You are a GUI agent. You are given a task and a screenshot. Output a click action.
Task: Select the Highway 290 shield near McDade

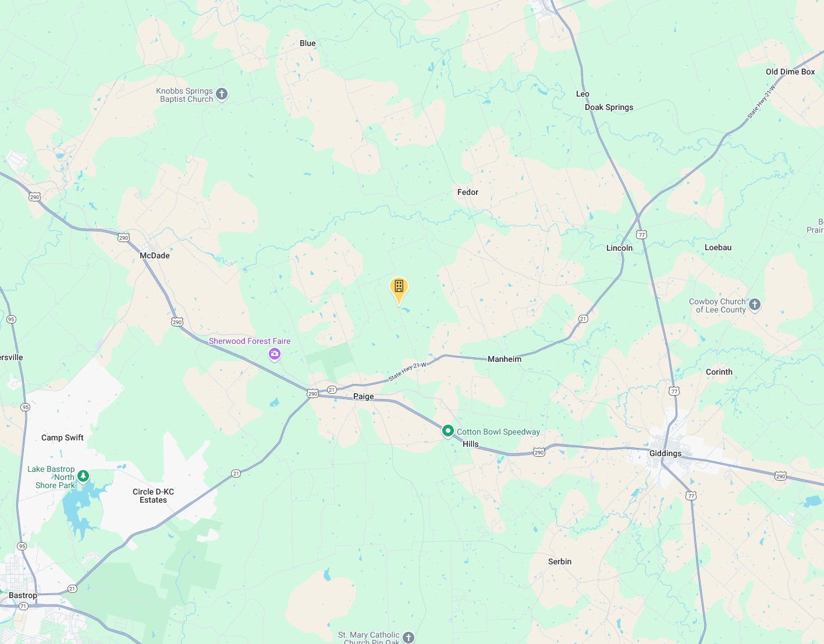pos(123,237)
